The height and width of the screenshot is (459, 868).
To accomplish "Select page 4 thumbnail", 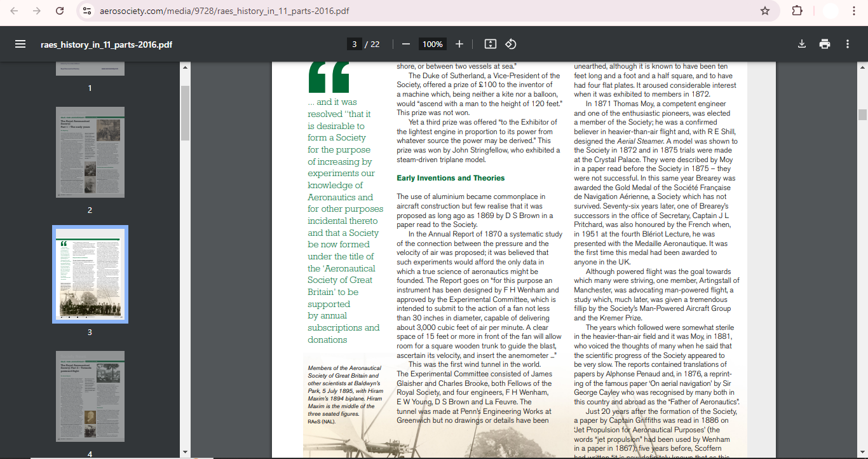I will click(x=90, y=395).
